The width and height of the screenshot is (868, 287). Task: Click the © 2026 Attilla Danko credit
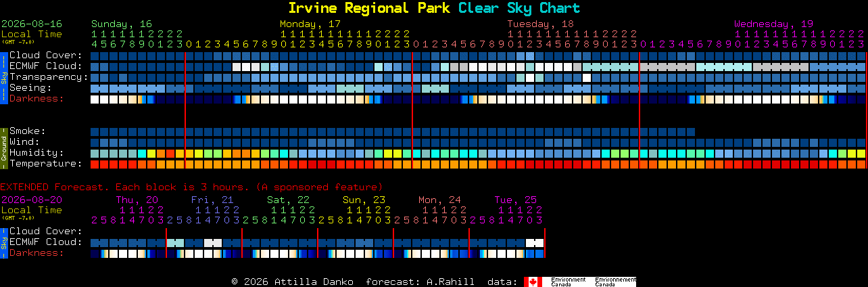293,282
